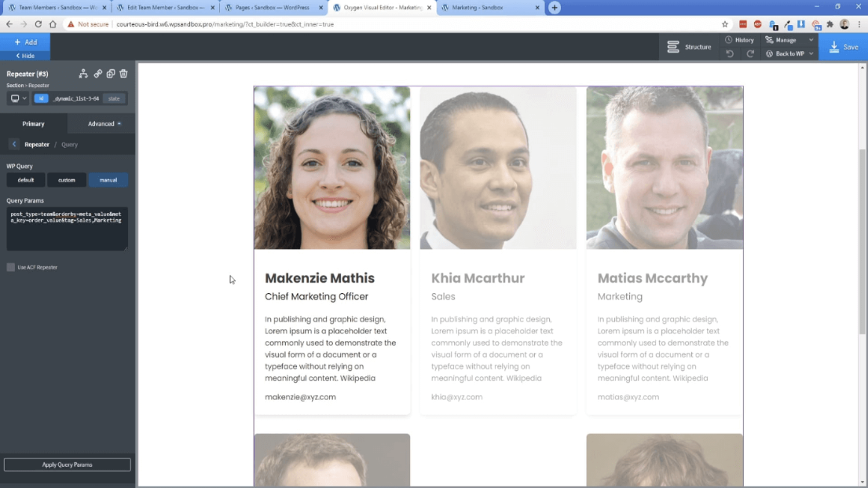868x488 pixels.
Task: Undo the last change
Action: [x=730, y=53]
